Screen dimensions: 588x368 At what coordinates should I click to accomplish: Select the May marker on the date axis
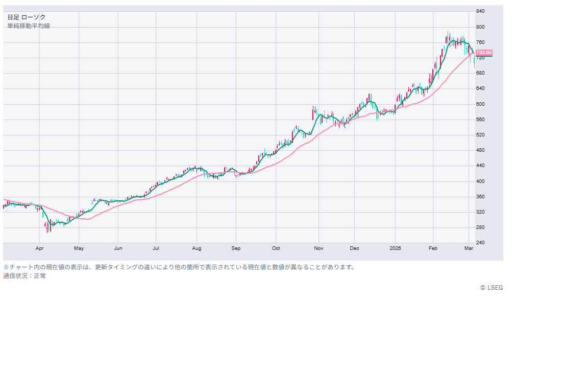coord(79,248)
